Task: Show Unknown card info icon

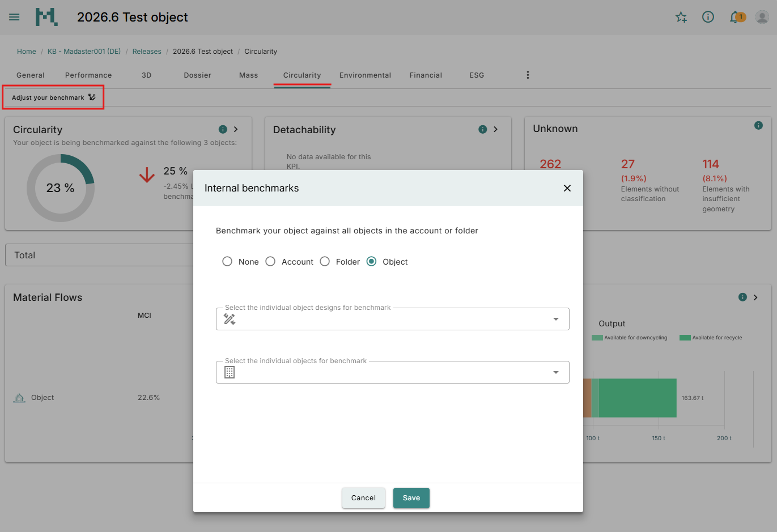Action: coord(758,125)
